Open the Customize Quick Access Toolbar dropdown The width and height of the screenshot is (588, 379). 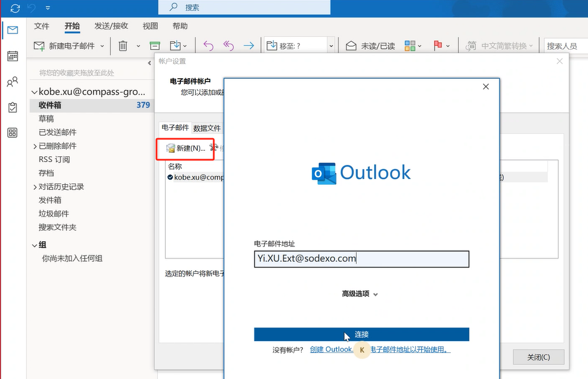tap(48, 8)
